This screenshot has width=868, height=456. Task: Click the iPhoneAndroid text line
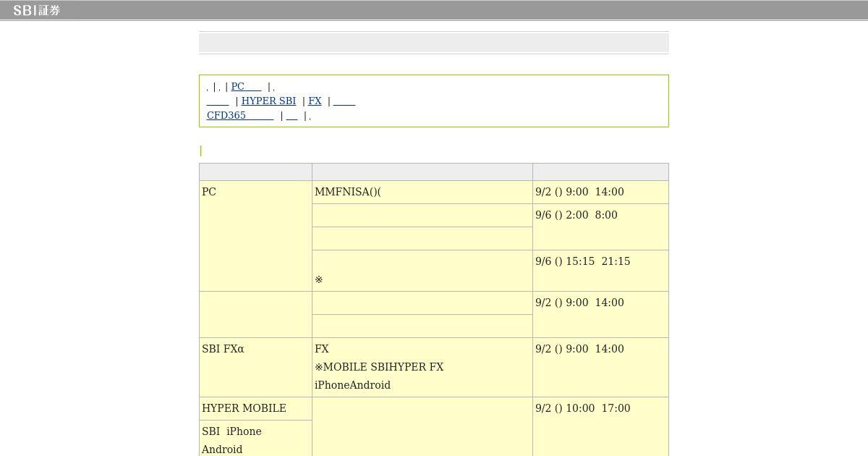(x=352, y=385)
